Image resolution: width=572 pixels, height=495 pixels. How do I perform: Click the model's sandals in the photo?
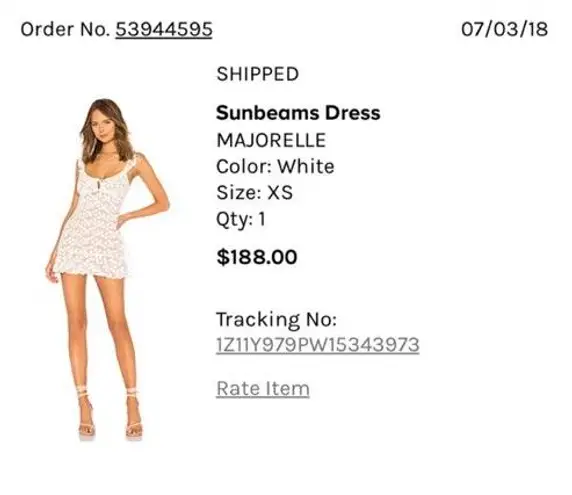111,416
